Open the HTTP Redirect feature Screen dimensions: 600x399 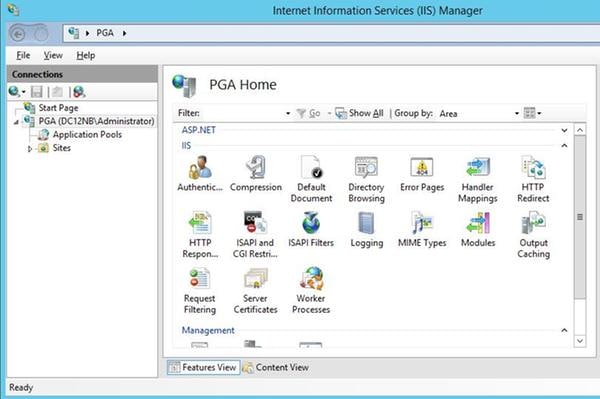pos(533,179)
